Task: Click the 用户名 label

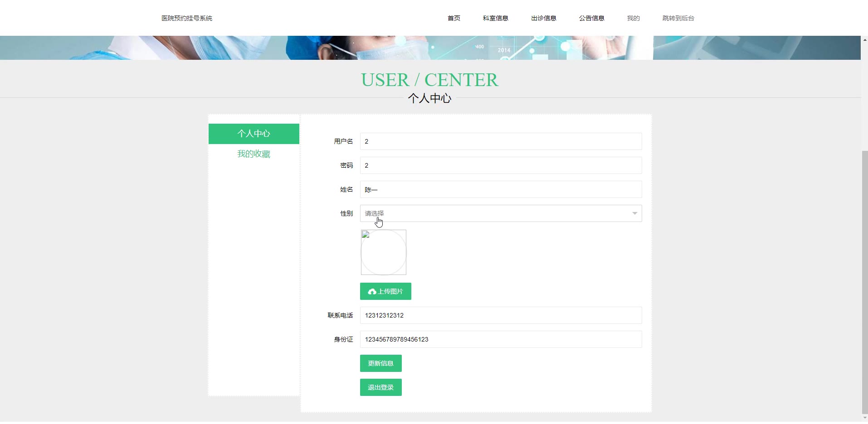Action: [343, 141]
